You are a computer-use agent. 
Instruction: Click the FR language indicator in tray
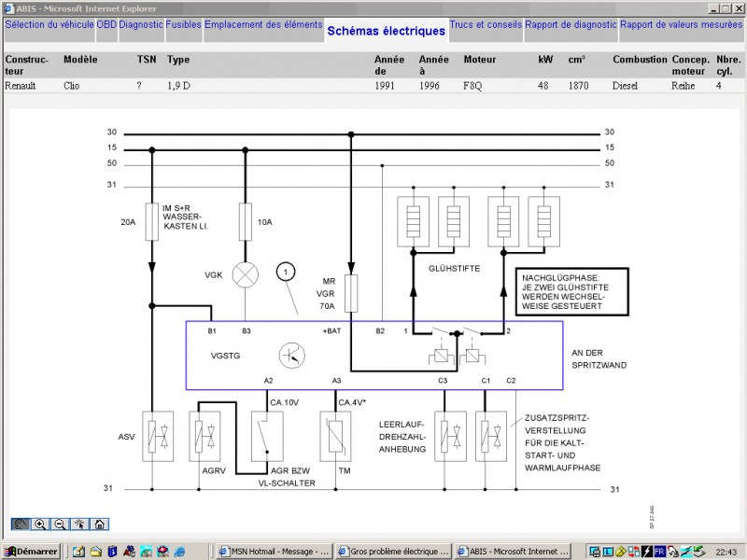coord(659,552)
